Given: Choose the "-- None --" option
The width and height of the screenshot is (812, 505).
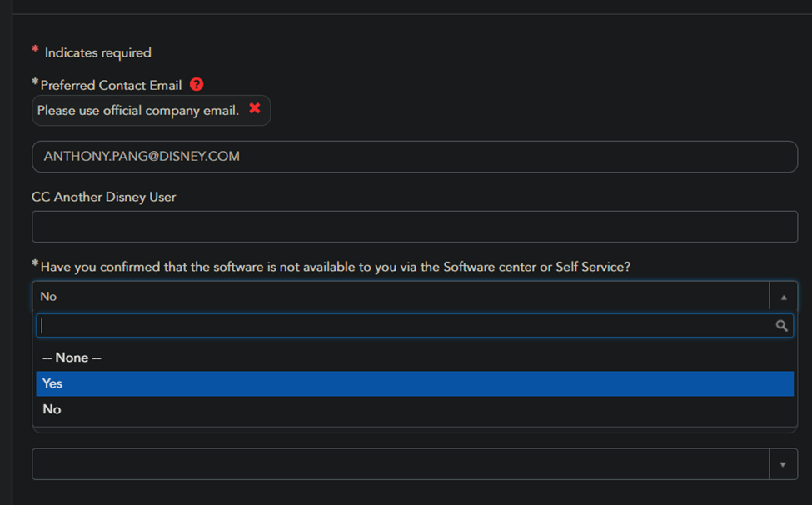Looking at the screenshot, I should click(x=72, y=357).
